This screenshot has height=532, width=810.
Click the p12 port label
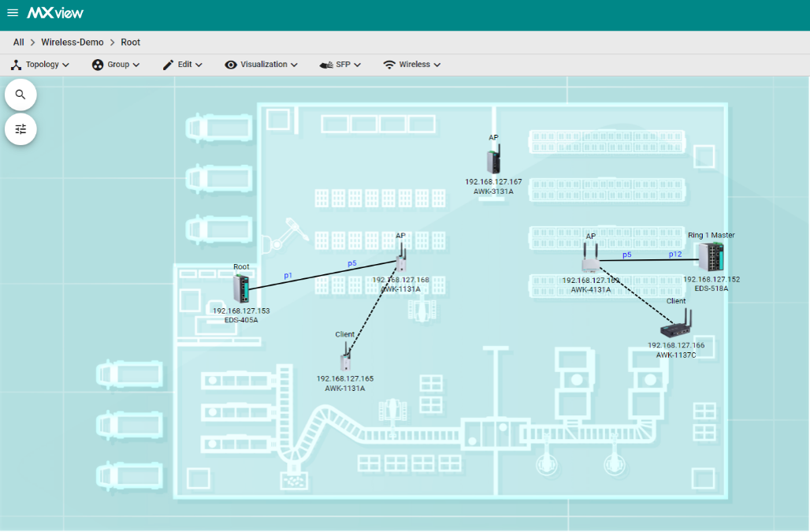(x=675, y=254)
